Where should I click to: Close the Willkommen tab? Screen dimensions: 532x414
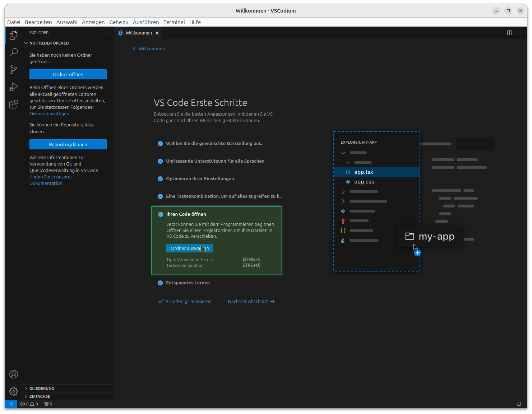click(x=157, y=33)
